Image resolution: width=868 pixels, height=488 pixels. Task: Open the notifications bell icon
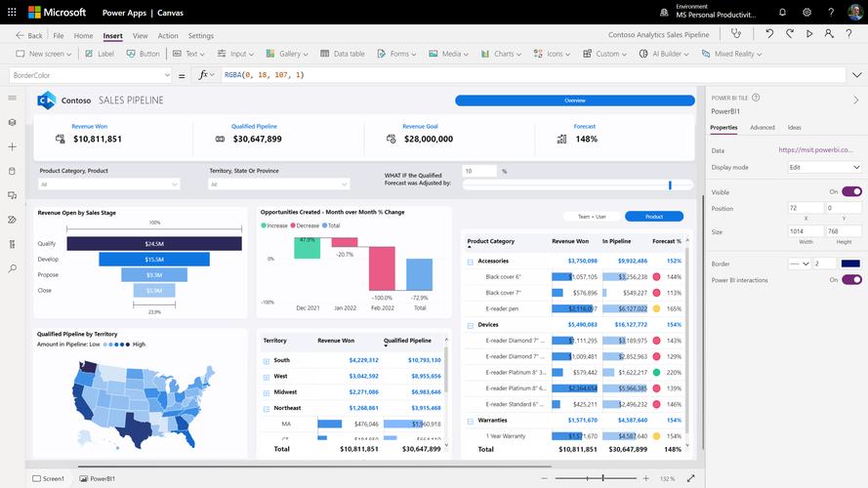[x=782, y=13]
